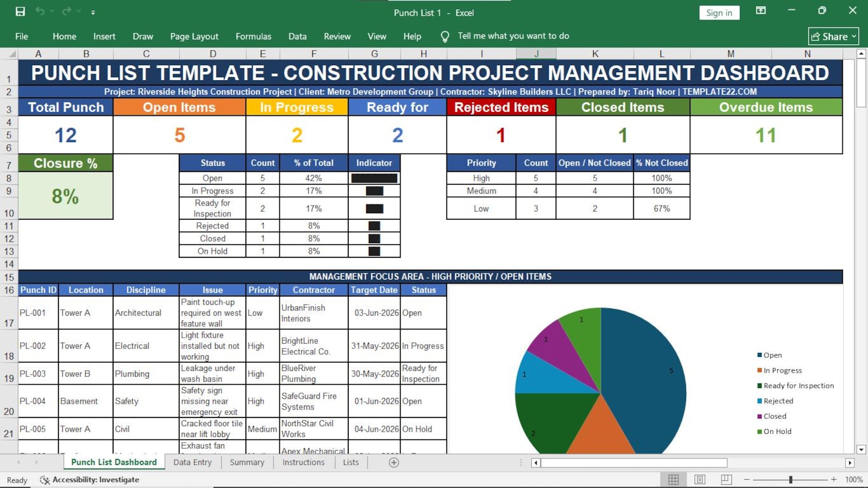Viewport: 868px width, 488px height.
Task: Open the Formulas ribbon tab
Action: click(253, 37)
